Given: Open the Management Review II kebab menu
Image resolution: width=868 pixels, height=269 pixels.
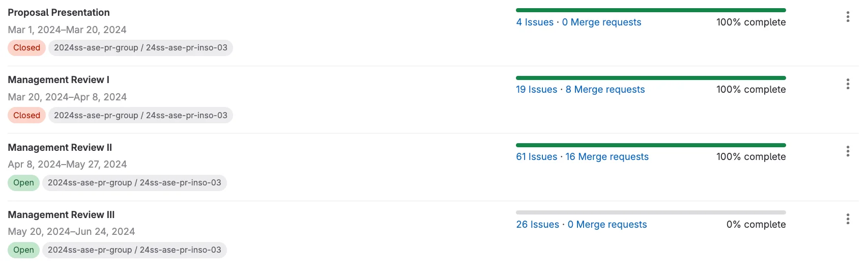Looking at the screenshot, I should click(x=848, y=151).
